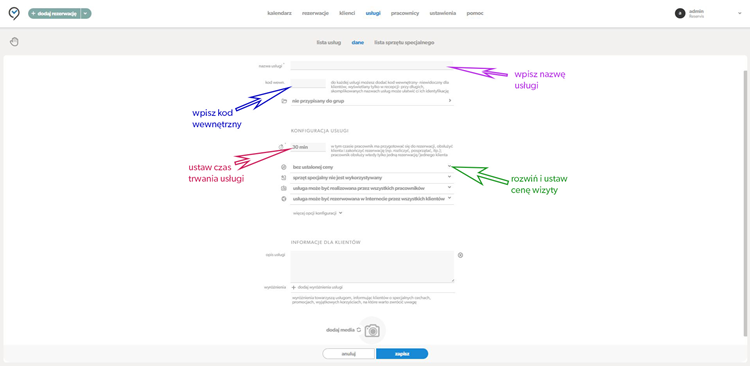Click the 'dodaj rezerwację' button
750x366 pixels.
[54, 14]
